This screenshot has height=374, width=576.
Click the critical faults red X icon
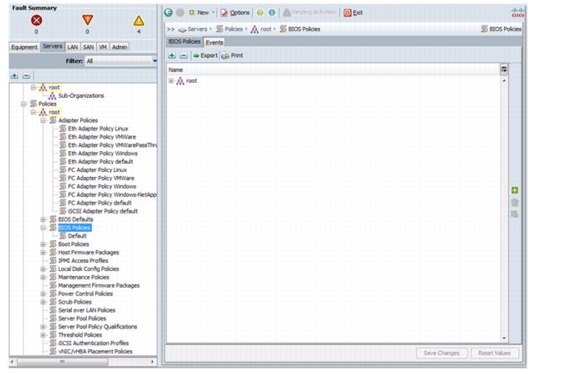pos(36,20)
